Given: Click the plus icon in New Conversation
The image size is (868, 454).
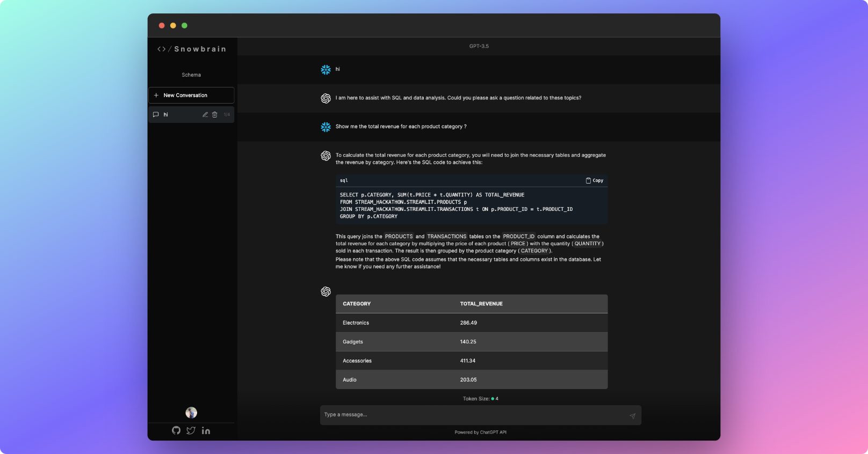Looking at the screenshot, I should coord(156,95).
